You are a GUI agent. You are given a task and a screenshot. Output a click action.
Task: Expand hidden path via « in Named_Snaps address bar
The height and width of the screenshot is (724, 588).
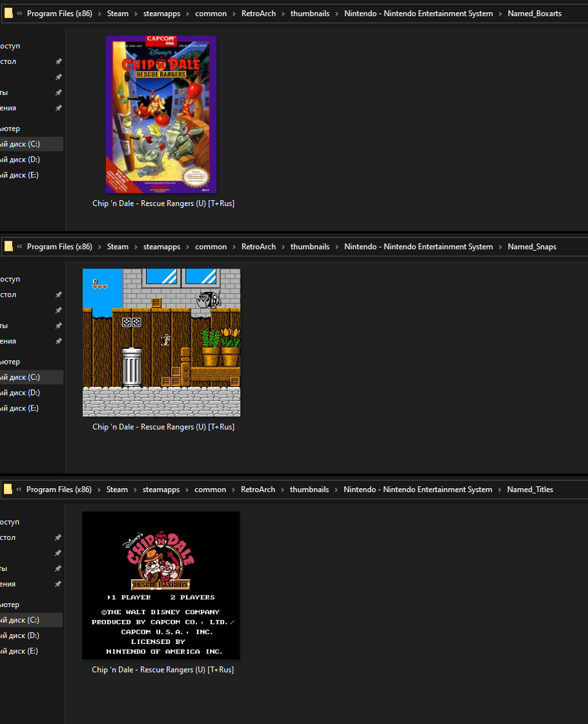click(x=19, y=247)
